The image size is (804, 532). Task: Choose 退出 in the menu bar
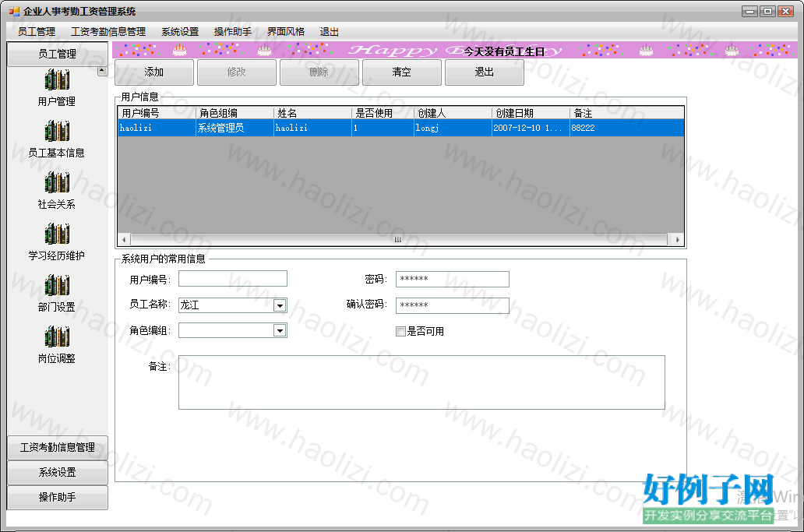pos(330,32)
